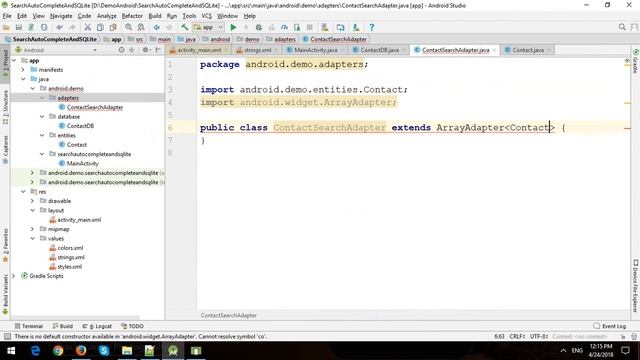Click the Make Project hammer icon
This screenshot has width=640, height=360.
tap(184, 27)
